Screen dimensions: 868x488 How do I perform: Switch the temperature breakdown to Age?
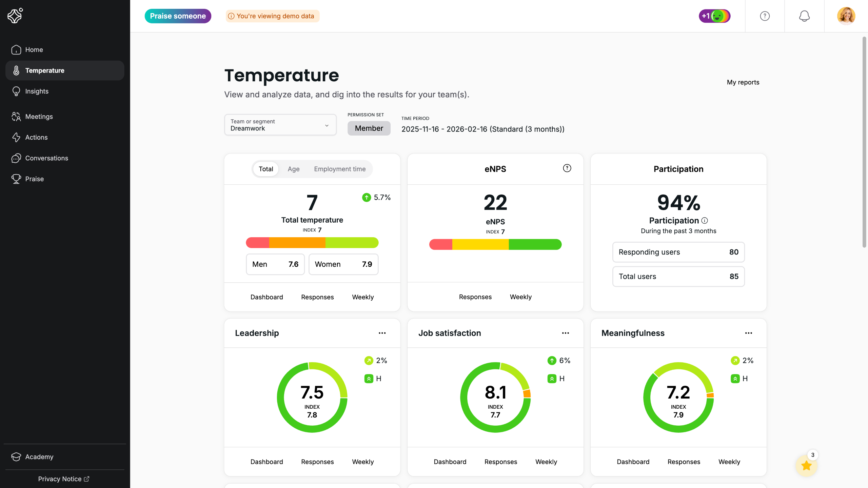[x=293, y=169]
